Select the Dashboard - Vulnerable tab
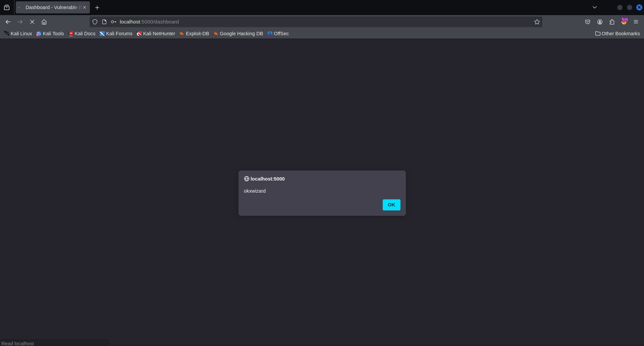 (x=50, y=7)
